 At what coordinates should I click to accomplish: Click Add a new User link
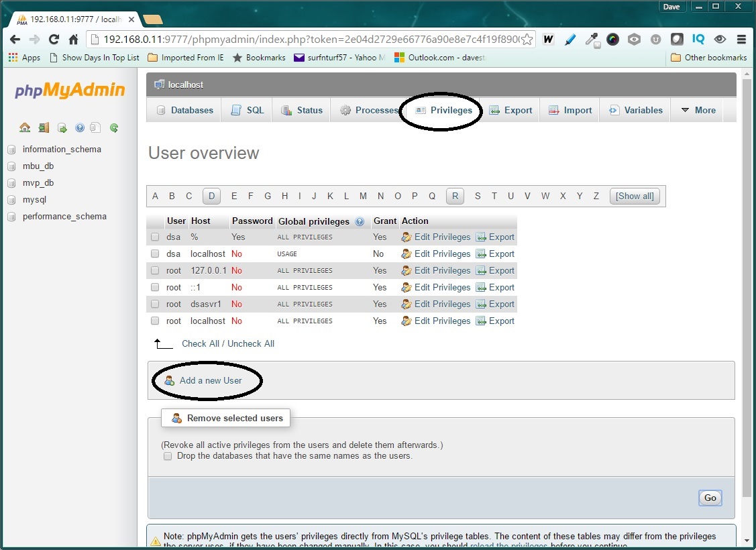click(211, 381)
